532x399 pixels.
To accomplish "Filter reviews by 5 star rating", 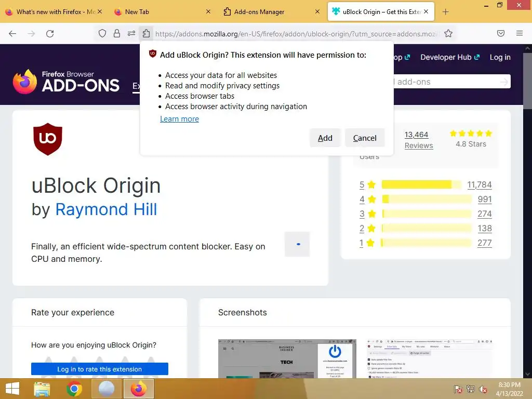I will pos(368,185).
